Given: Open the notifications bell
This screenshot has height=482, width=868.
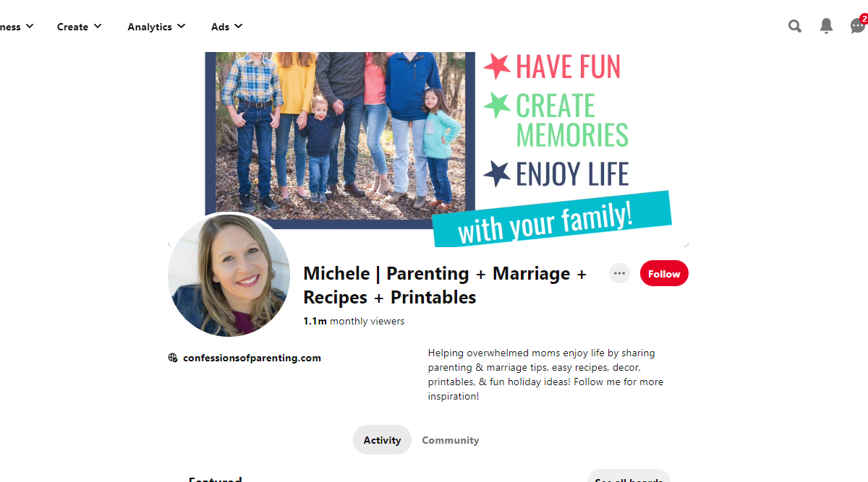Looking at the screenshot, I should click(826, 26).
